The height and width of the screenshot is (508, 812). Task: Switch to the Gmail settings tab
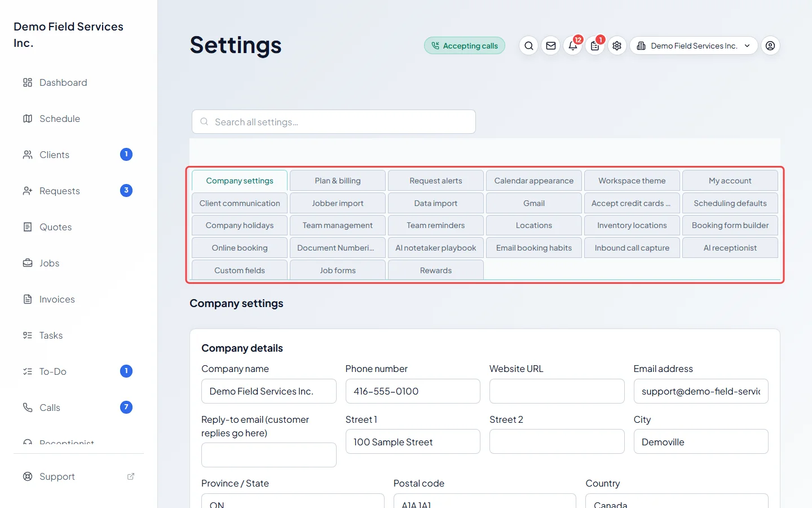[534, 203]
